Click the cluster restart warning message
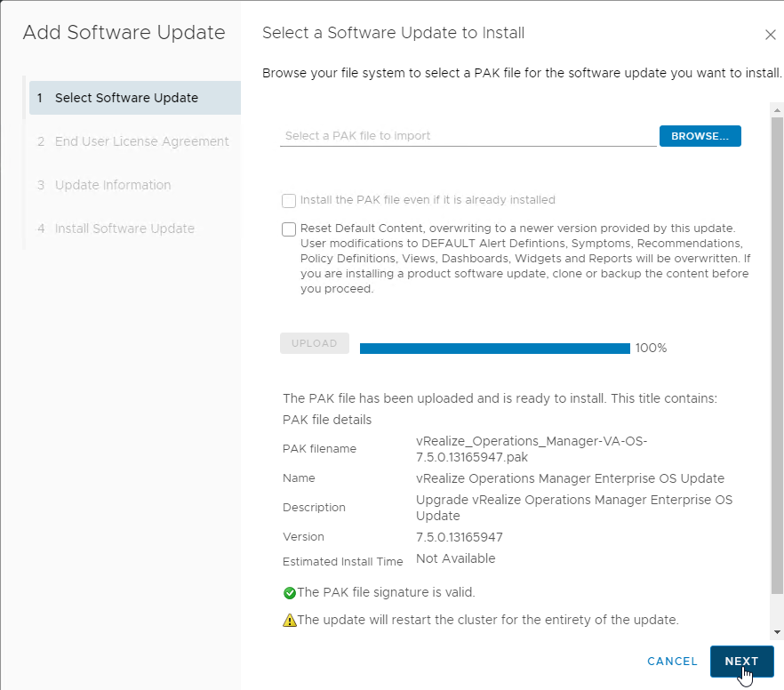This screenshot has width=784, height=690. (488, 620)
